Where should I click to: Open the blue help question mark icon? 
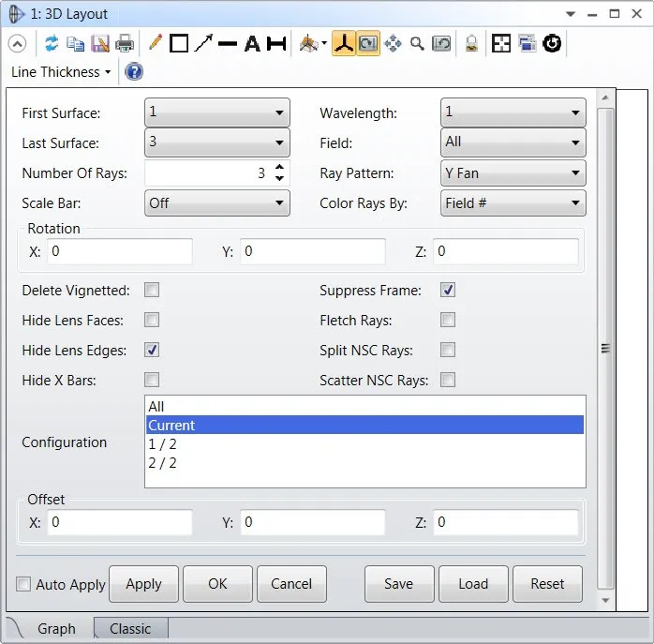[134, 72]
